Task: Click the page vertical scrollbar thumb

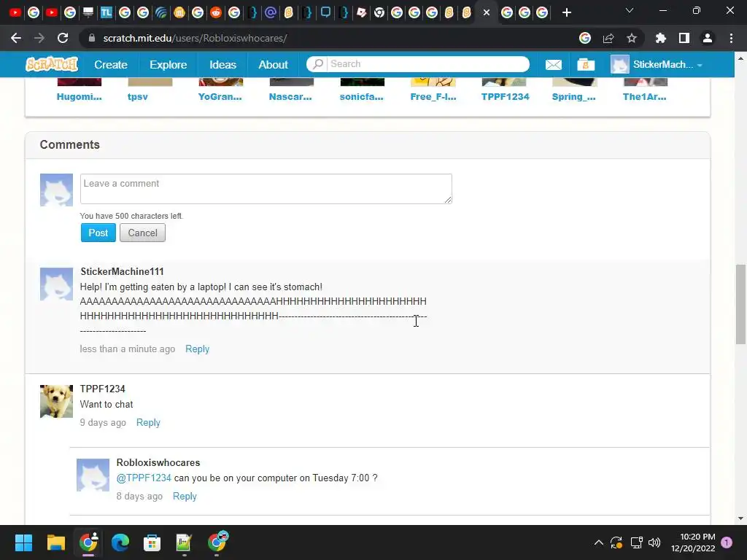Action: coord(740,304)
